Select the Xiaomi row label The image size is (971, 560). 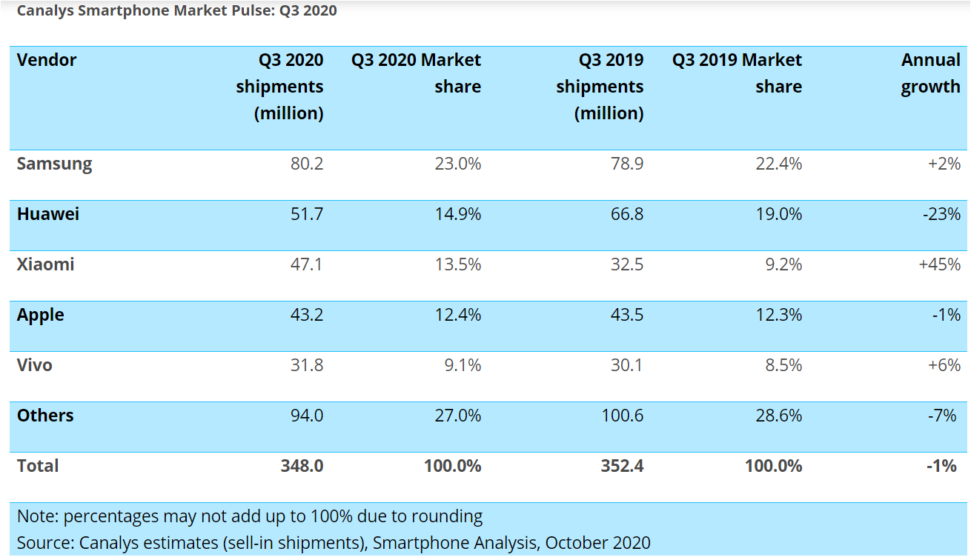pyautogui.click(x=46, y=264)
